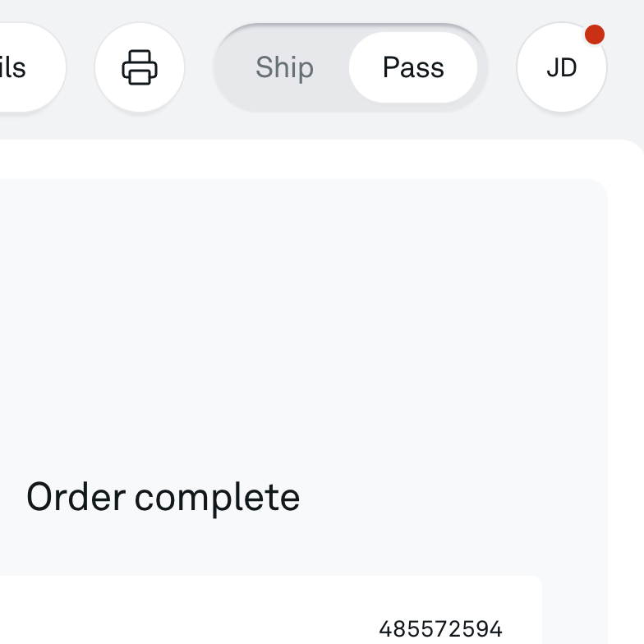Click the row containing 485572594

pos(271,609)
